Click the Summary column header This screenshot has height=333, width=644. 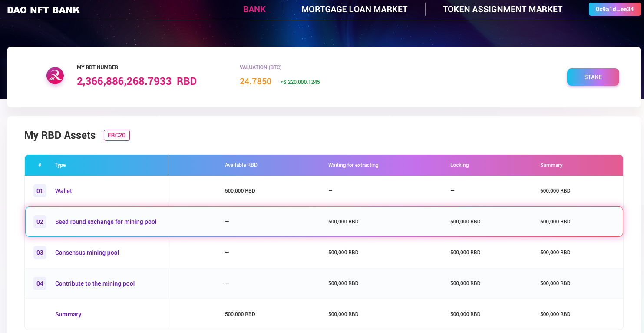552,165
